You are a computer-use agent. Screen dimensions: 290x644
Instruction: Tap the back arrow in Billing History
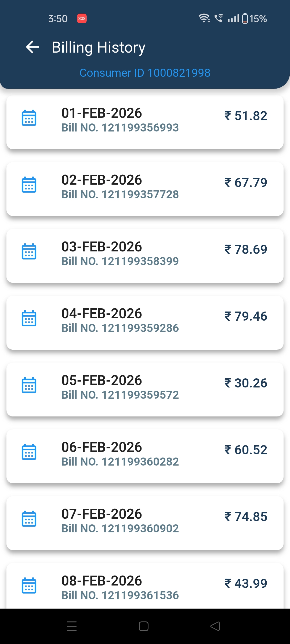(32, 47)
